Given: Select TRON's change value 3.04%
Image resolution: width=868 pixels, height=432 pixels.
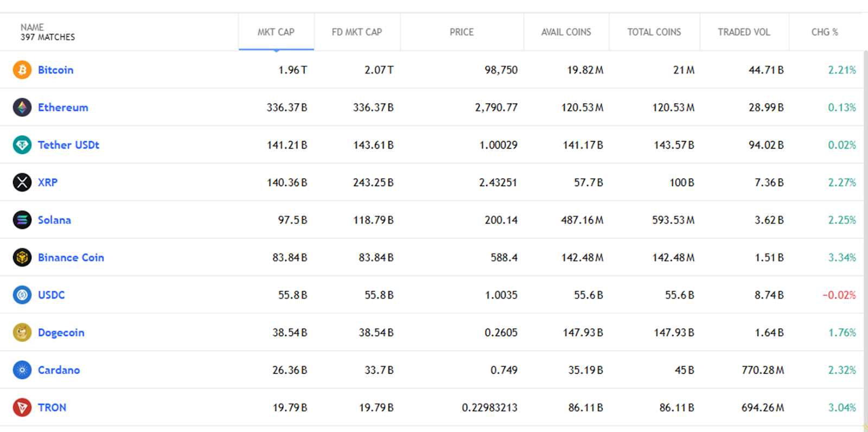Looking at the screenshot, I should coord(842,408).
